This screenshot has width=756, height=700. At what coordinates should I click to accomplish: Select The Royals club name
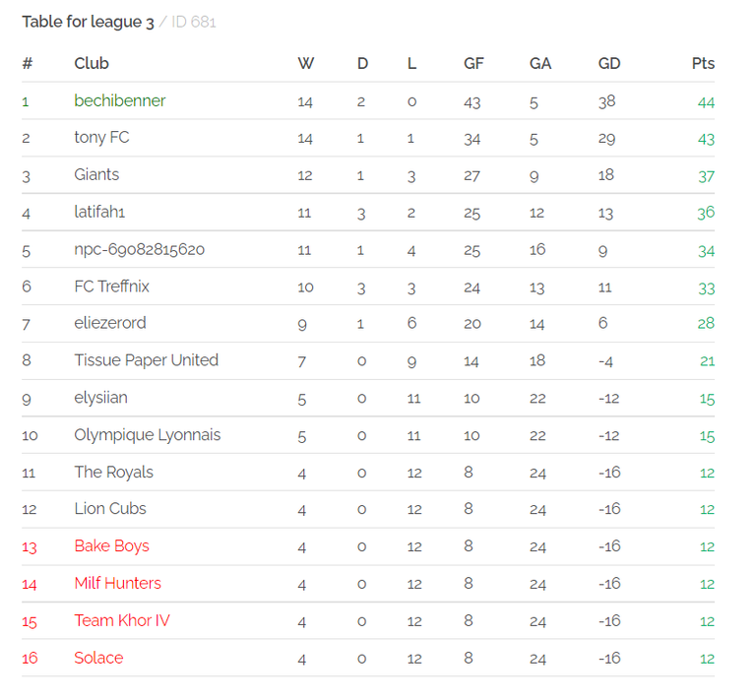tap(114, 472)
